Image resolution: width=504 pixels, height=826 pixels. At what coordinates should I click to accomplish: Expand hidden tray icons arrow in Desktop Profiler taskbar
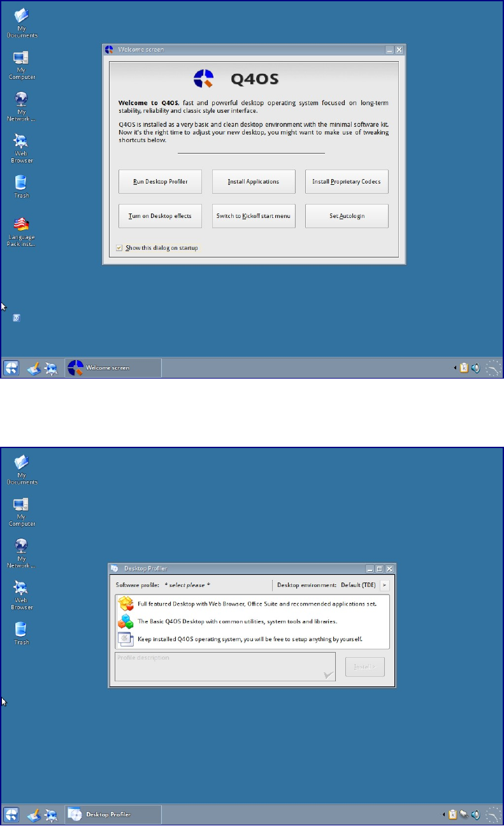pyautogui.click(x=445, y=815)
